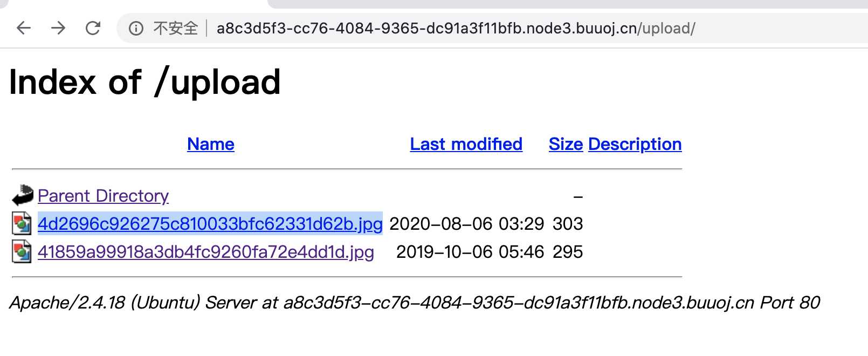Sort listing by the Name column
868x356 pixels.
coord(211,144)
